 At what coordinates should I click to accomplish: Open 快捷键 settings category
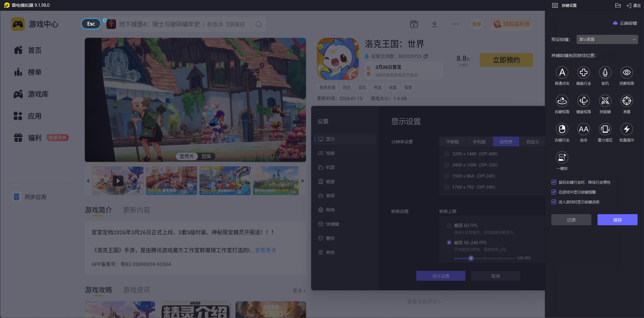click(x=345, y=224)
